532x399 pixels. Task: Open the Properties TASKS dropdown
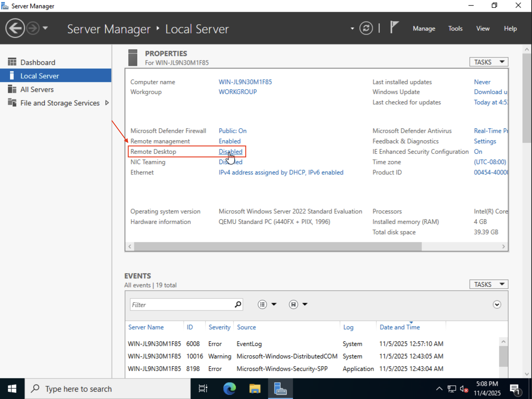pos(488,62)
